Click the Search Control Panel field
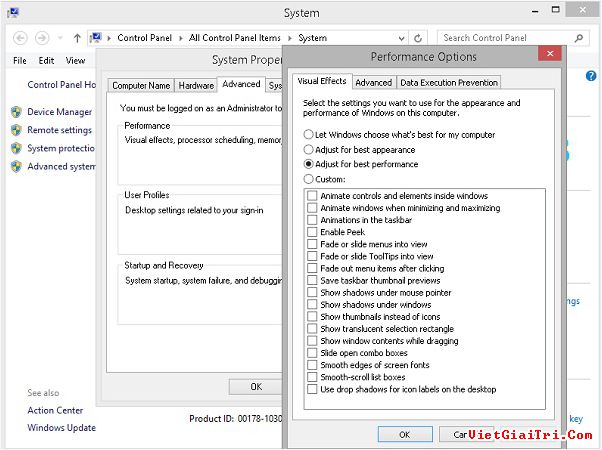 click(x=513, y=38)
